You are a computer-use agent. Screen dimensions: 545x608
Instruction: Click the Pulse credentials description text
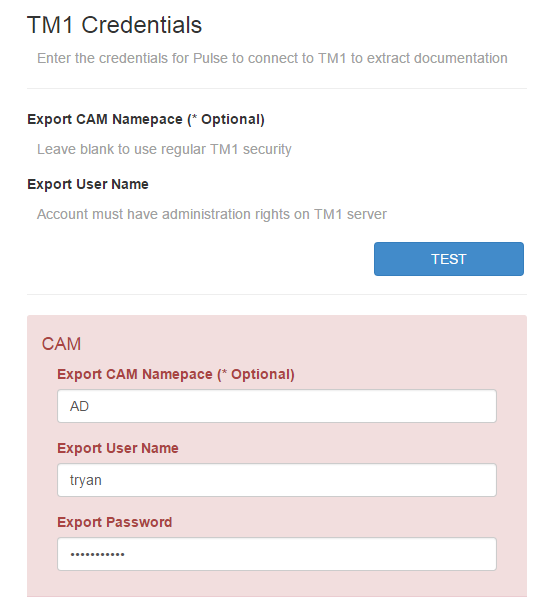pos(272,58)
